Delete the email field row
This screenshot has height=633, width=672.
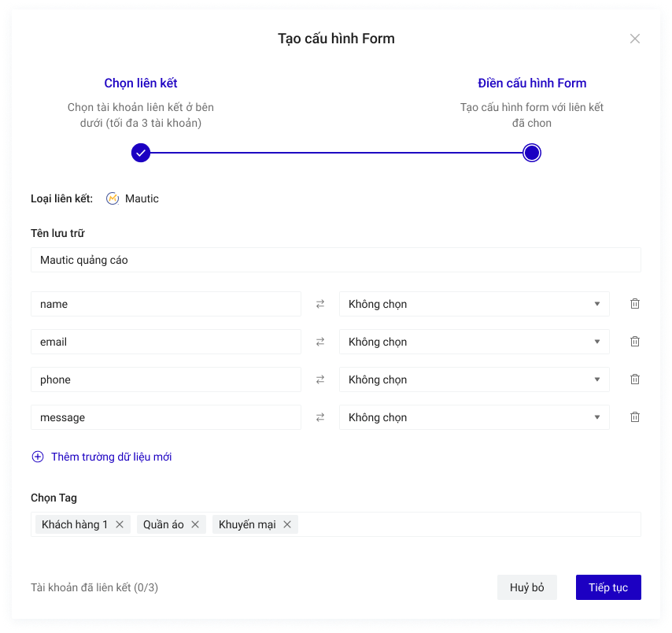tap(634, 342)
